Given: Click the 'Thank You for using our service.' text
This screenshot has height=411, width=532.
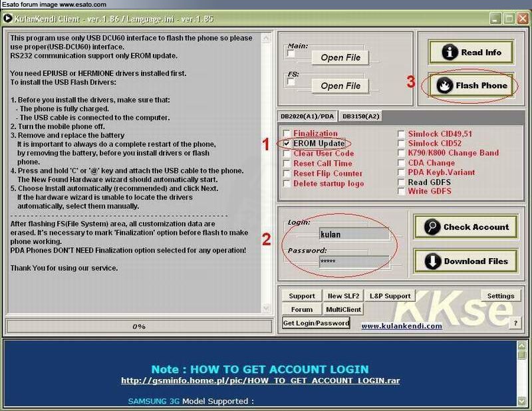Looking at the screenshot, I should 64,268.
